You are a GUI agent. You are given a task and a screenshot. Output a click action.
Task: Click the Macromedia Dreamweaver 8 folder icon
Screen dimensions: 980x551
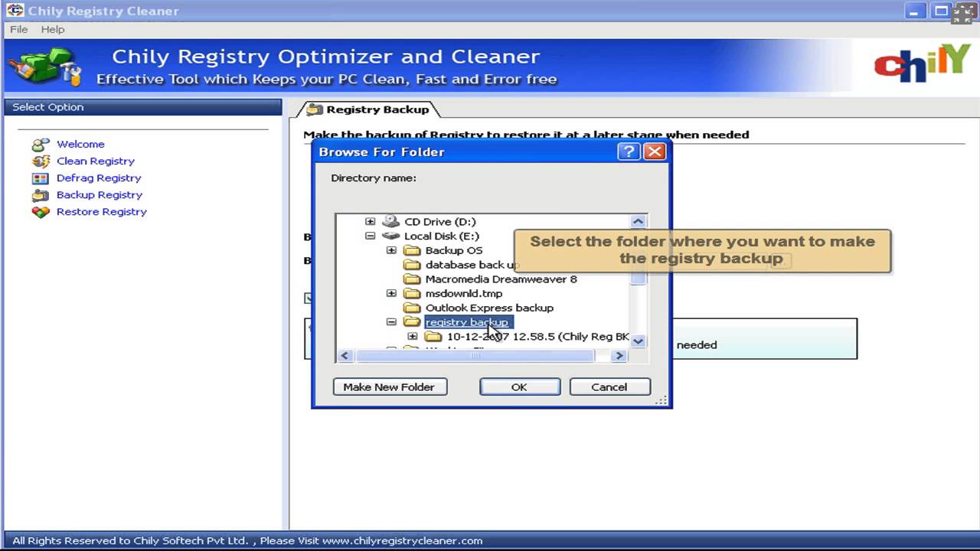point(413,279)
